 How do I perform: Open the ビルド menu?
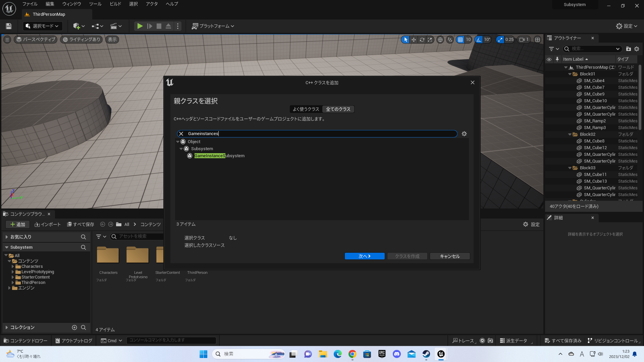coord(115,4)
